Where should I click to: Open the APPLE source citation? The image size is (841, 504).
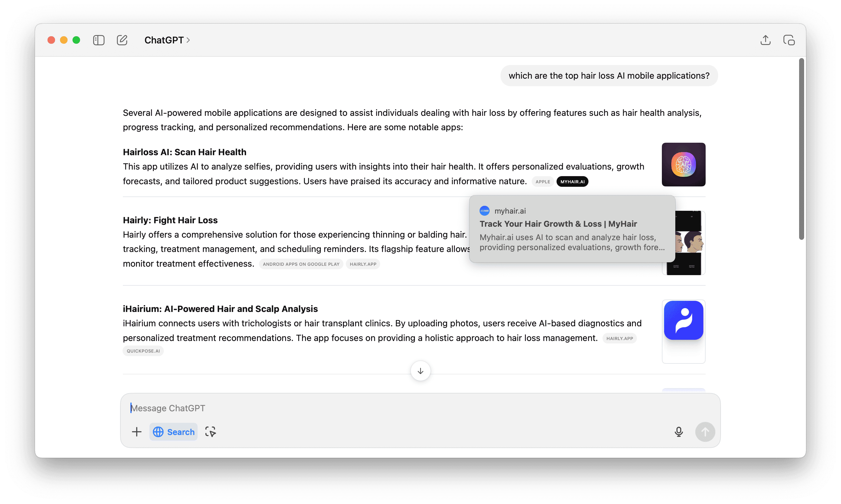(542, 182)
